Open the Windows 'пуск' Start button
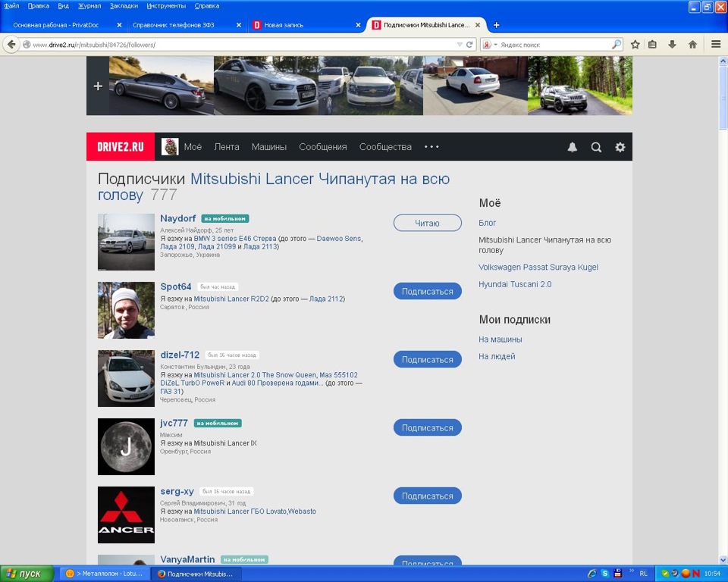Image resolution: width=728 pixels, height=582 pixels. pos(27,574)
